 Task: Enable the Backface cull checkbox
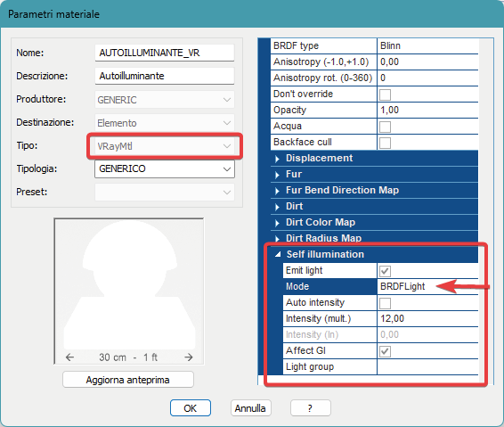[385, 143]
